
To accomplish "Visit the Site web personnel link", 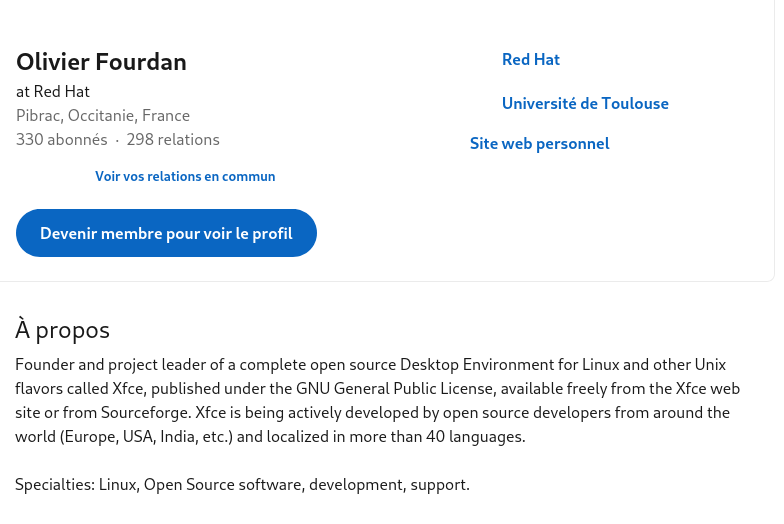I will 540,144.
